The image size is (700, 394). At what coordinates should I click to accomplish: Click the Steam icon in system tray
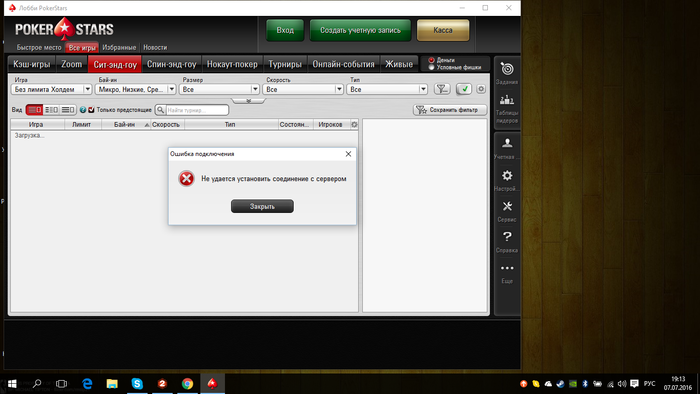coord(560,384)
